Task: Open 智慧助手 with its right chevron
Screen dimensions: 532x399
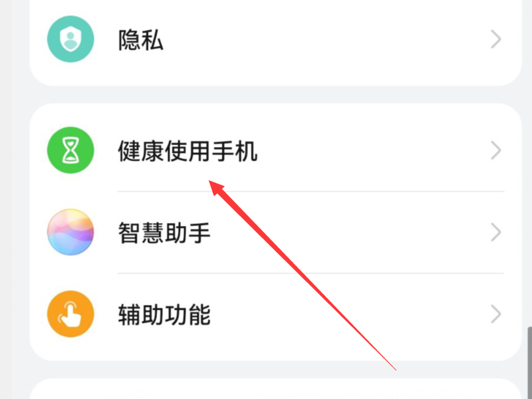Action: pyautogui.click(x=495, y=232)
